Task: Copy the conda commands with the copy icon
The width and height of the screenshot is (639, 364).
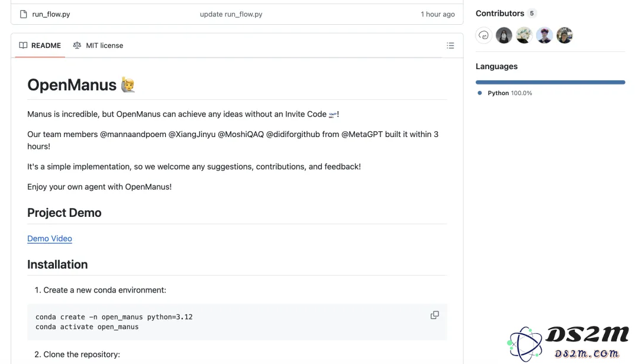Action: tap(435, 315)
